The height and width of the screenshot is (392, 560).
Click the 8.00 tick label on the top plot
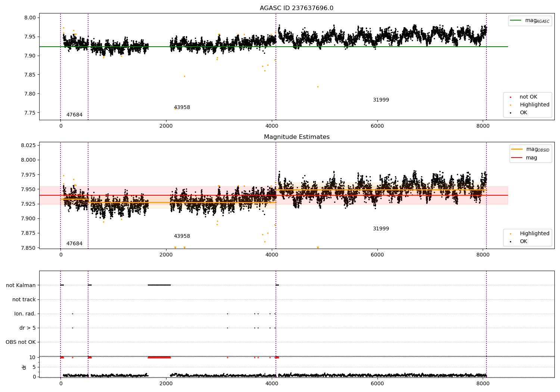(x=30, y=18)
